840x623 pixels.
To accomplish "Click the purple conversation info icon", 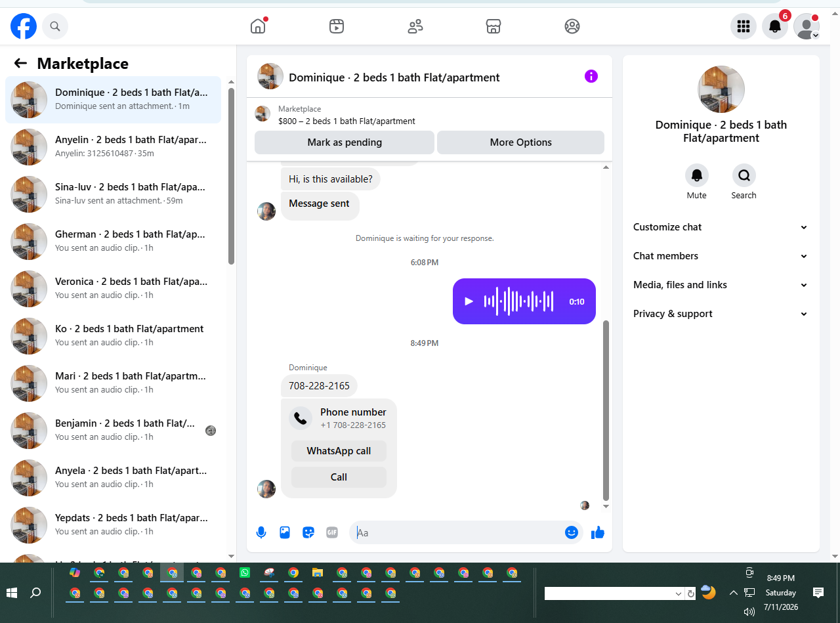I will click(x=591, y=76).
